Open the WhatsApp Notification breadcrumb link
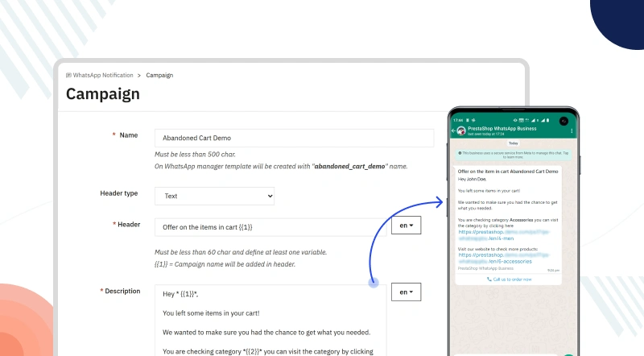Screen dimensions: 644x356 pyautogui.click(x=103, y=75)
